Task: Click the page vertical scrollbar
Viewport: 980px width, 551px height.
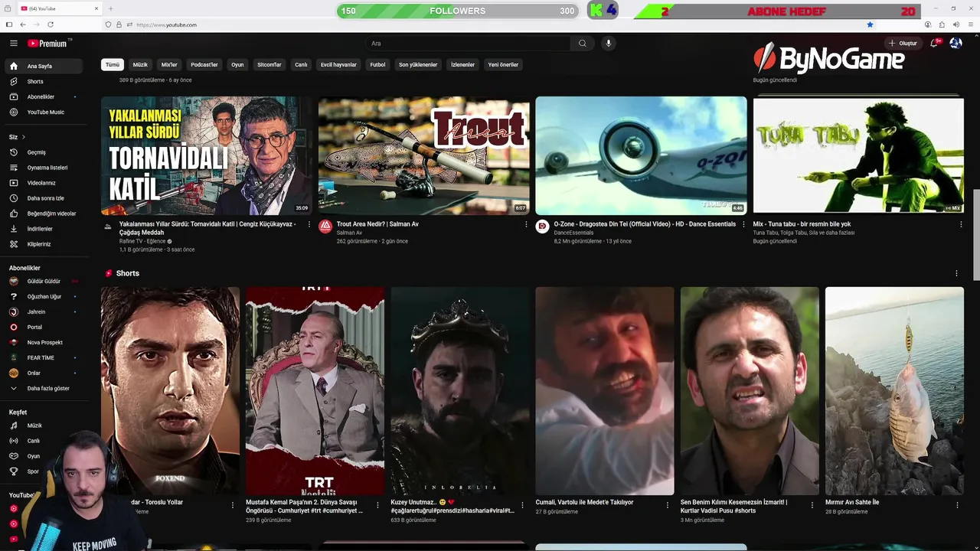Action: (x=975, y=235)
